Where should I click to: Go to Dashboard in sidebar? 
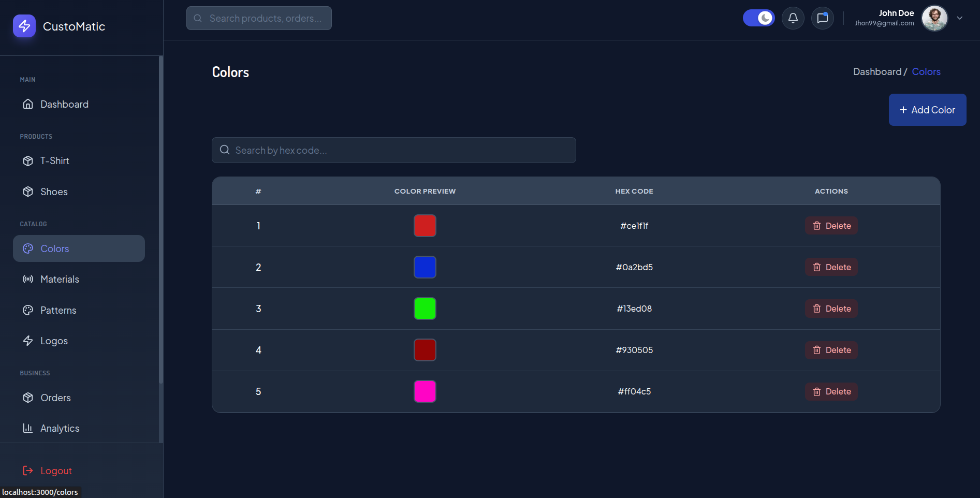tap(79, 104)
